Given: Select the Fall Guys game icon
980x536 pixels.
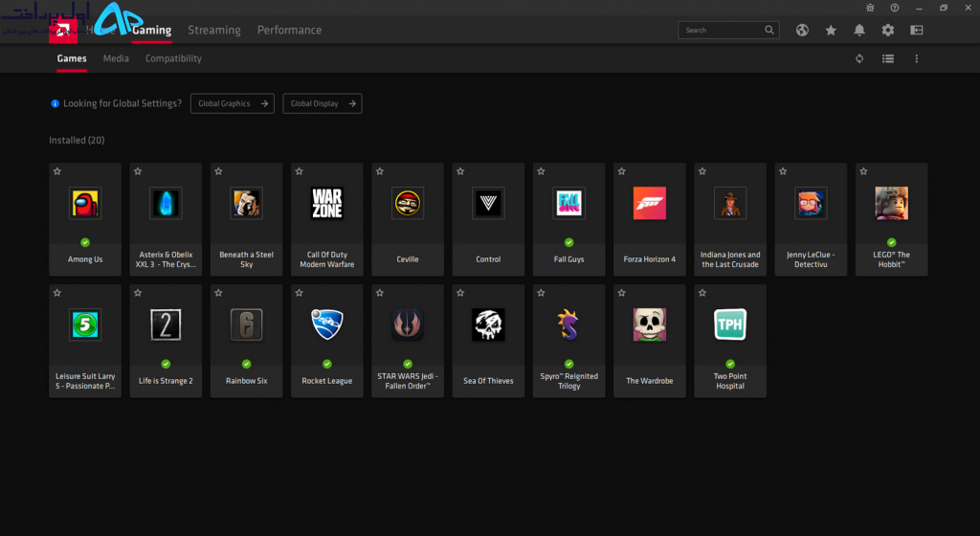Looking at the screenshot, I should tap(568, 203).
